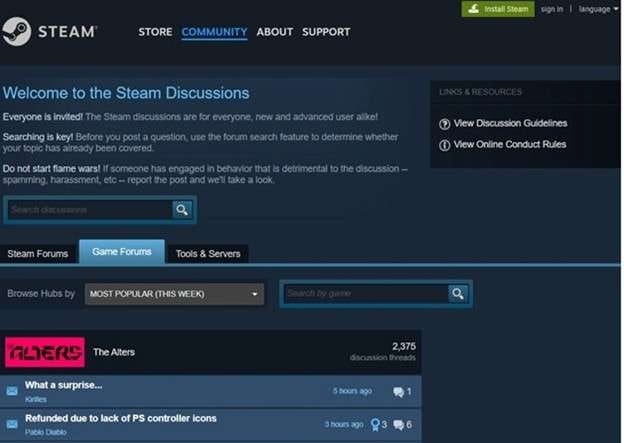
Task: Click the Pablo Diablo author name
Action: click(x=45, y=432)
